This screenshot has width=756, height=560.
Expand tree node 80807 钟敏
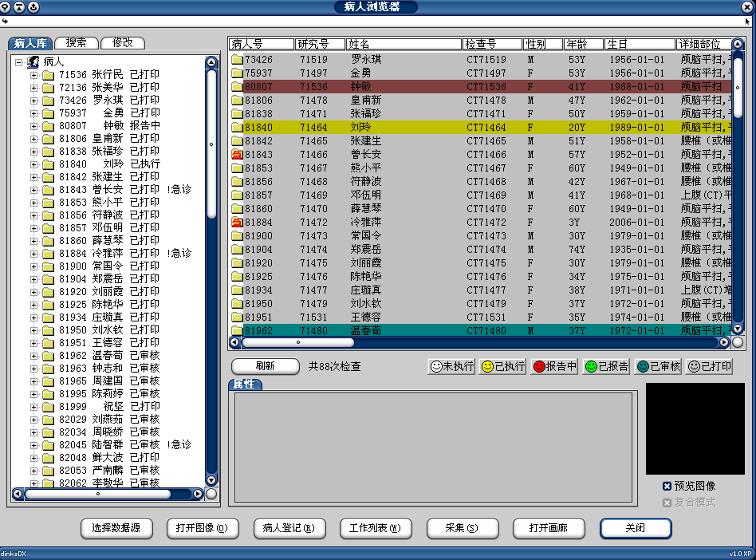point(33,126)
